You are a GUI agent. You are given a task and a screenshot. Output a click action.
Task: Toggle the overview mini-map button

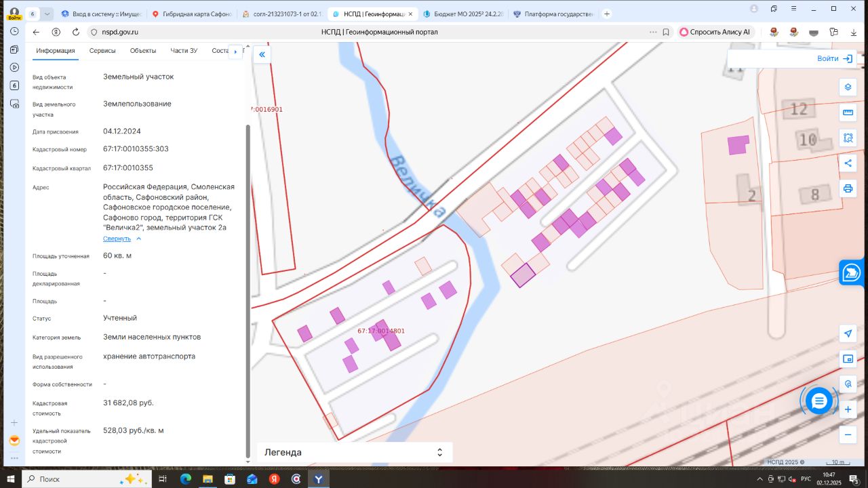point(848,359)
